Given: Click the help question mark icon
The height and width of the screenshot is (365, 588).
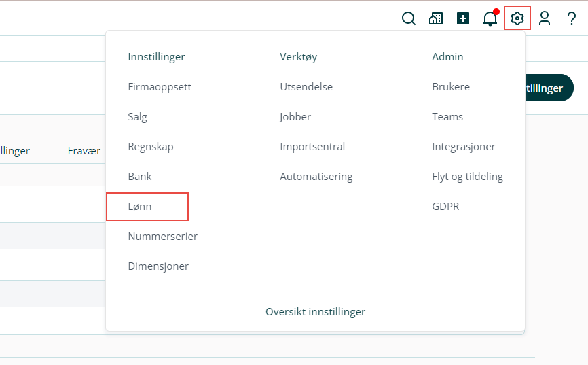Looking at the screenshot, I should [x=572, y=18].
